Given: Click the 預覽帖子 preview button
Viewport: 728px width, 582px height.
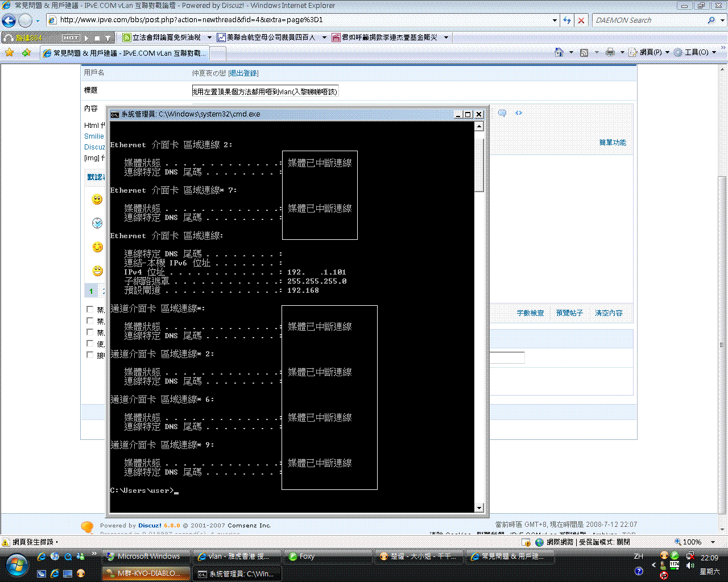Looking at the screenshot, I should [569, 313].
